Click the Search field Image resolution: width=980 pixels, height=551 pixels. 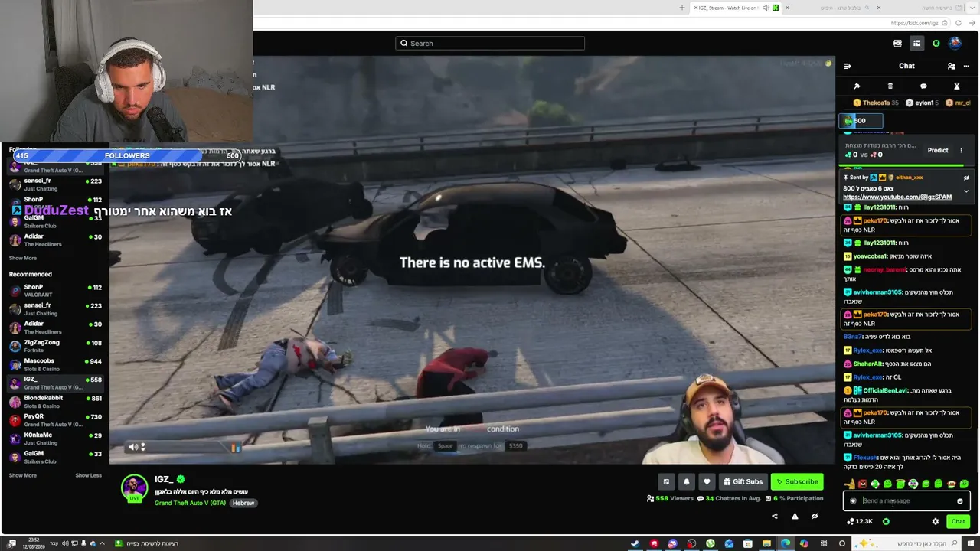point(490,44)
